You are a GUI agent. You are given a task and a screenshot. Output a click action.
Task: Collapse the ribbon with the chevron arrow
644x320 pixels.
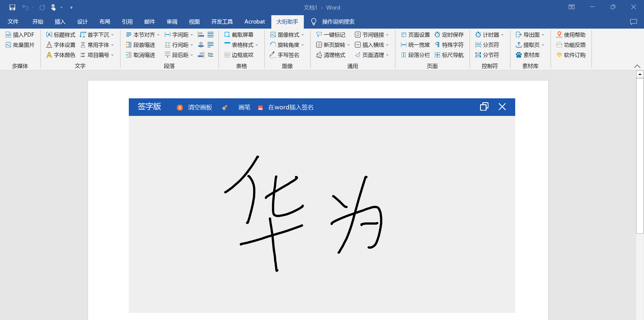[637, 66]
